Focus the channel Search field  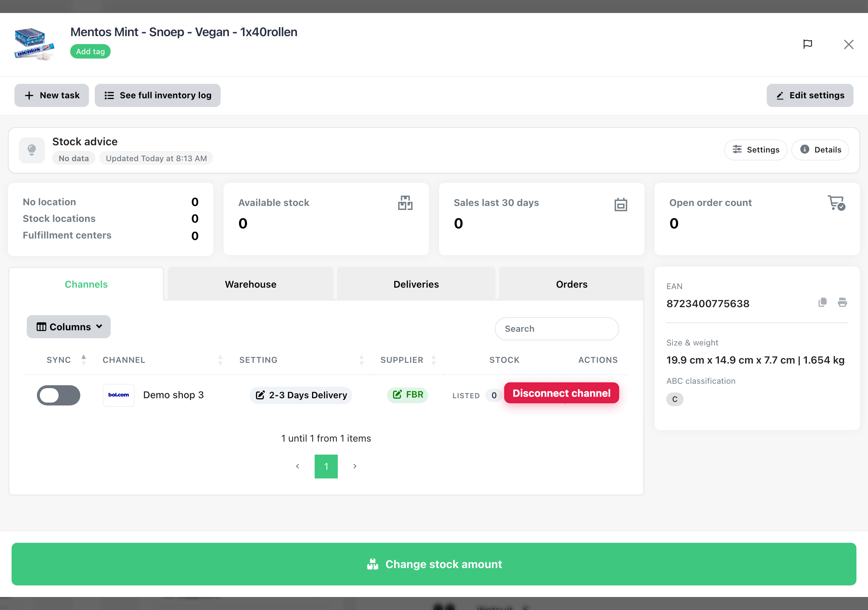tap(557, 328)
